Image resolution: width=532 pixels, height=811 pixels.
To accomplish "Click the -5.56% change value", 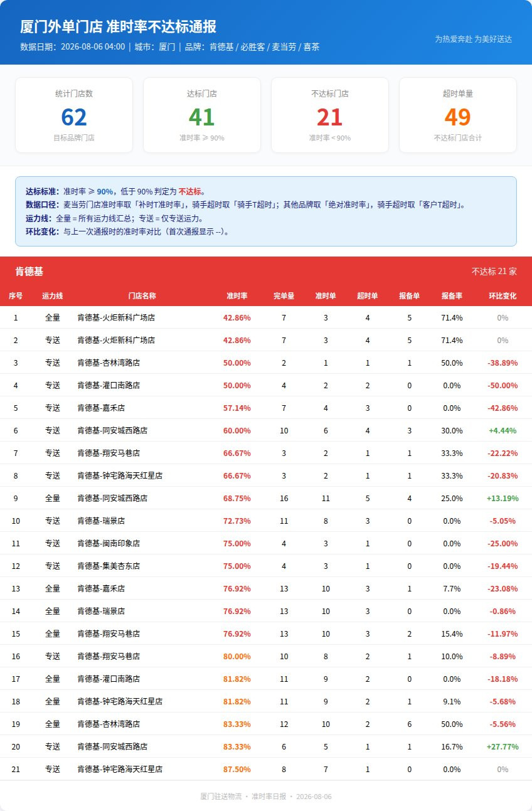I will (503, 724).
